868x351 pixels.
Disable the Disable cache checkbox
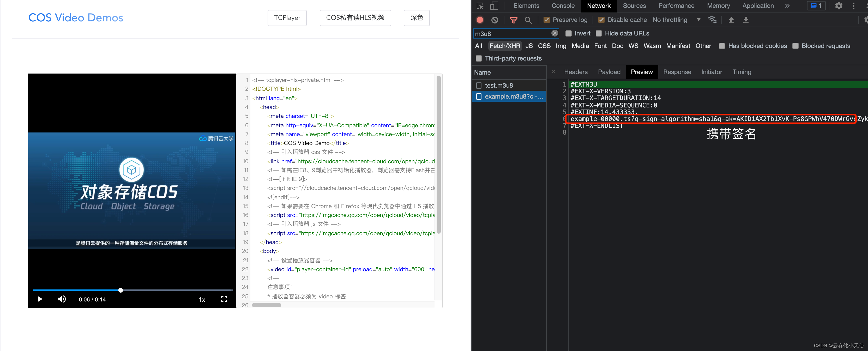(x=601, y=20)
